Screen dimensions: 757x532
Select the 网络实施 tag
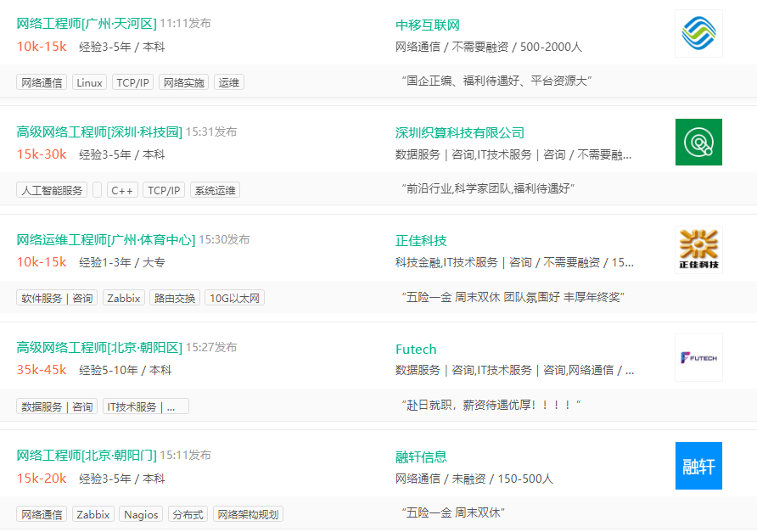pos(183,82)
